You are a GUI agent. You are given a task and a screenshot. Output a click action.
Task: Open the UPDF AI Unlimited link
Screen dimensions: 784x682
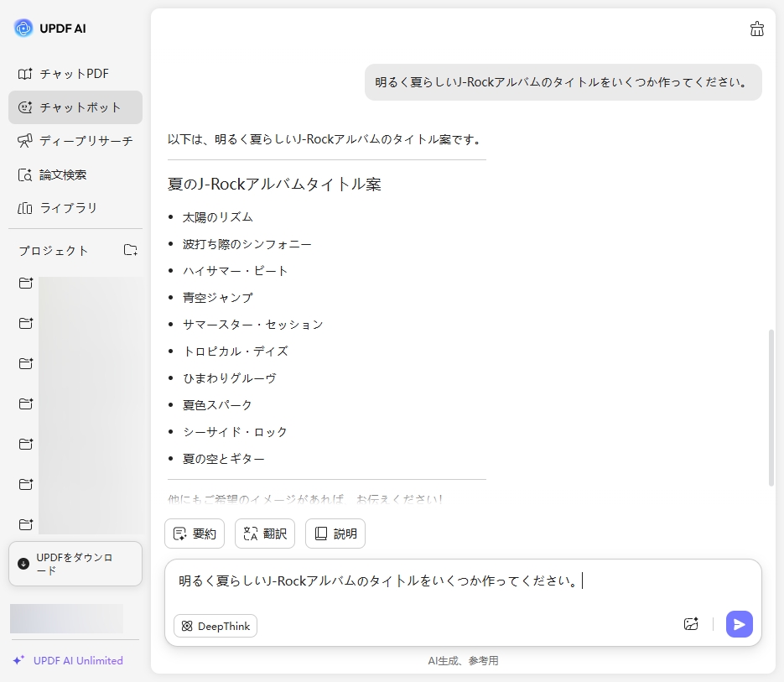tap(68, 660)
